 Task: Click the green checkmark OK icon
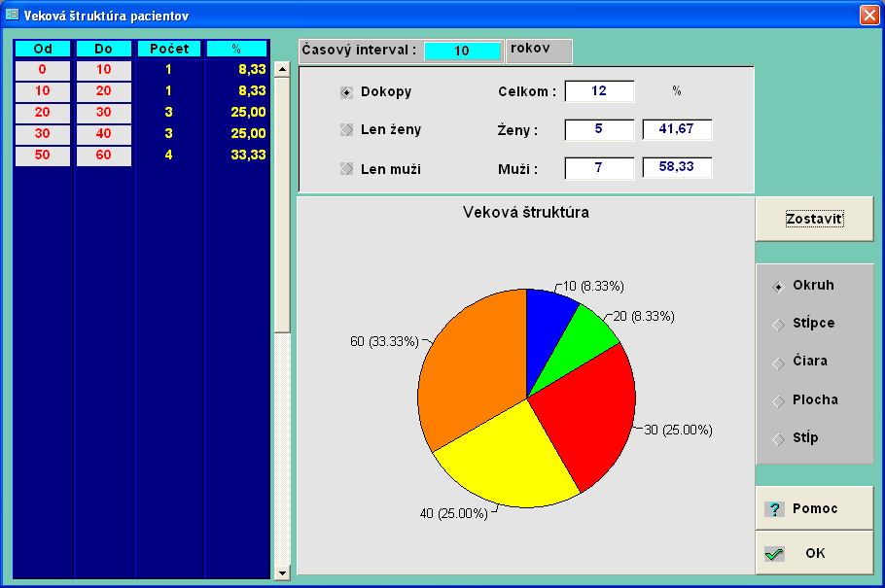(x=774, y=553)
